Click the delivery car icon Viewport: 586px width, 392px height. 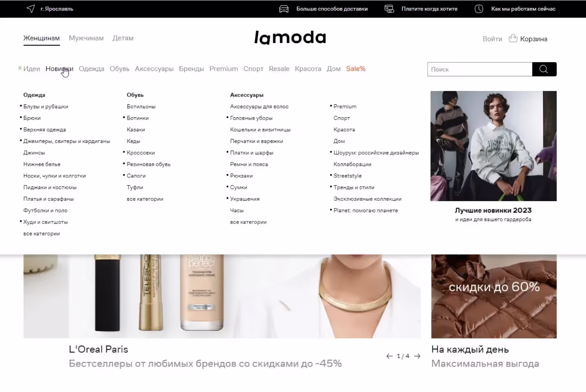[284, 9]
